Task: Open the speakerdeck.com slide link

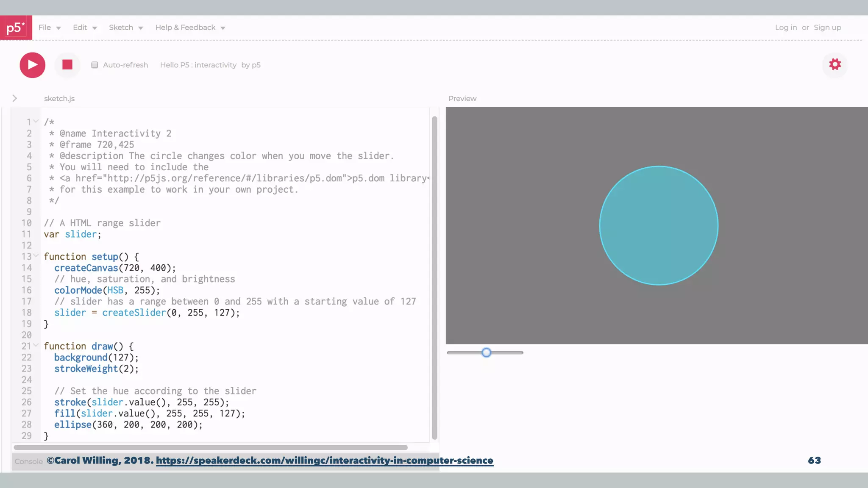Action: (324, 460)
